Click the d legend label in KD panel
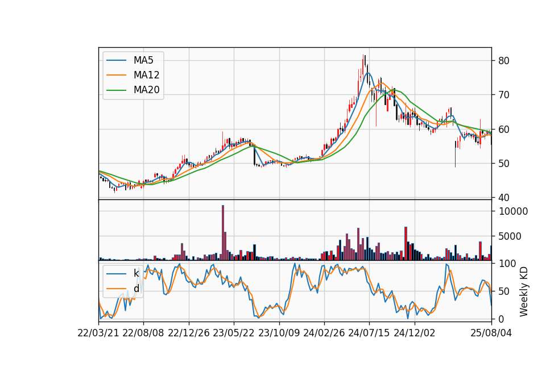The width and height of the screenshot is (546, 392). [136, 289]
